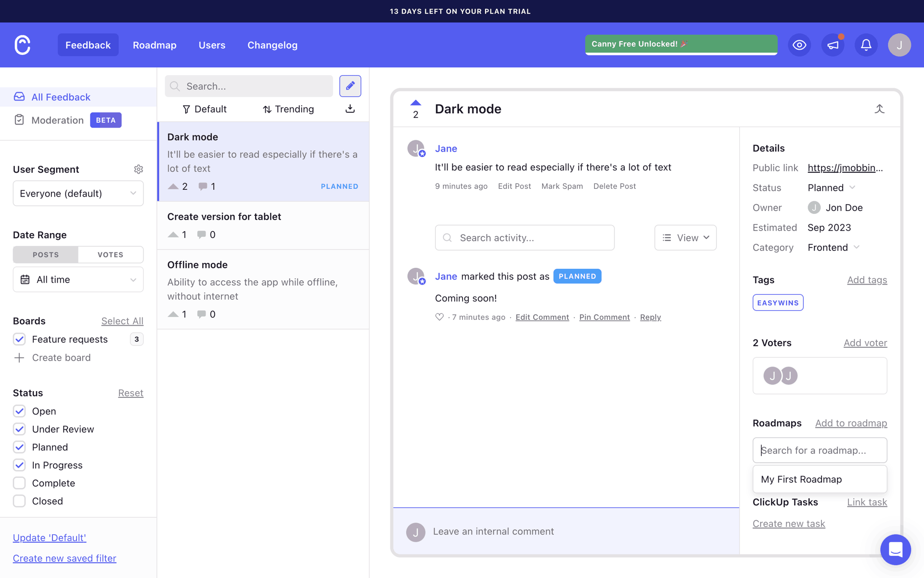Open the Intercom chat bubble
Screen dimensions: 924x578
pyautogui.click(x=895, y=550)
